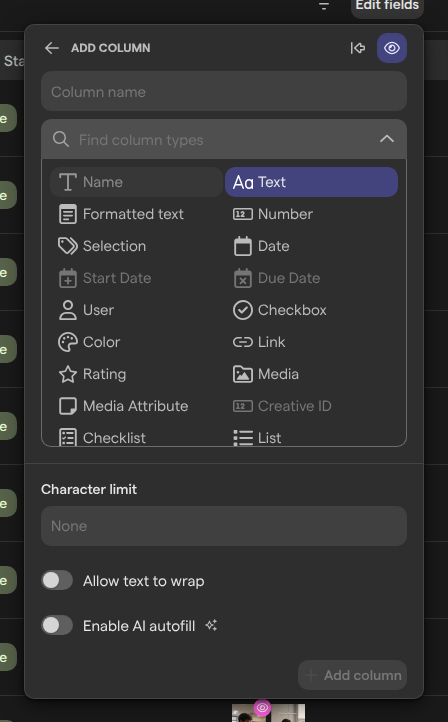
Task: Toggle the column visibility eye button
Action: point(392,48)
